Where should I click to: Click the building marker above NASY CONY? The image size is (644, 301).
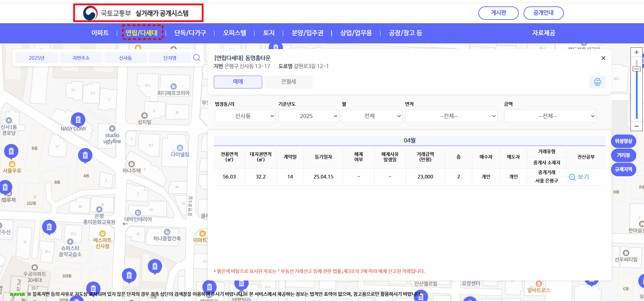78,120
